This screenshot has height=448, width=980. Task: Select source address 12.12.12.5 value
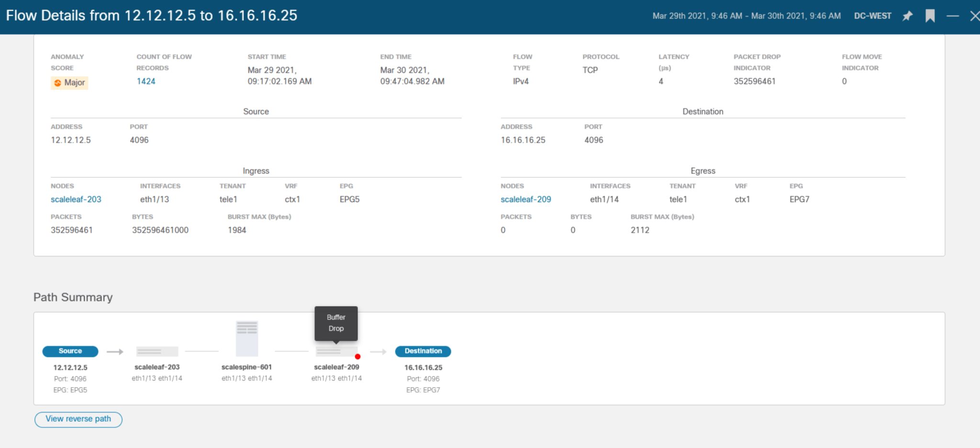tap(71, 140)
